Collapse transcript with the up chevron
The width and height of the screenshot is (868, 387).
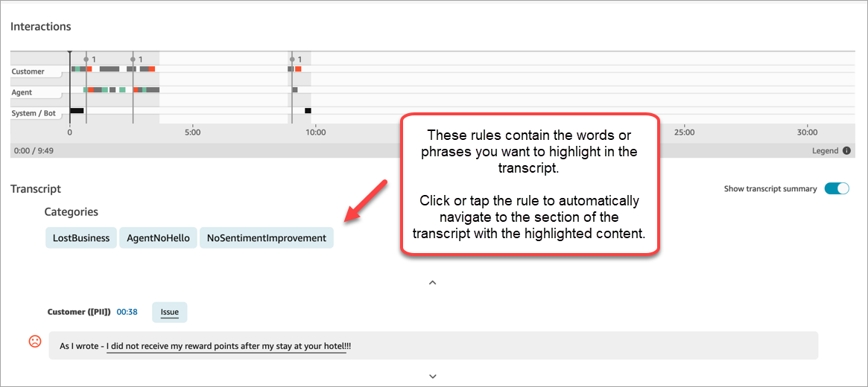pyautogui.click(x=432, y=283)
